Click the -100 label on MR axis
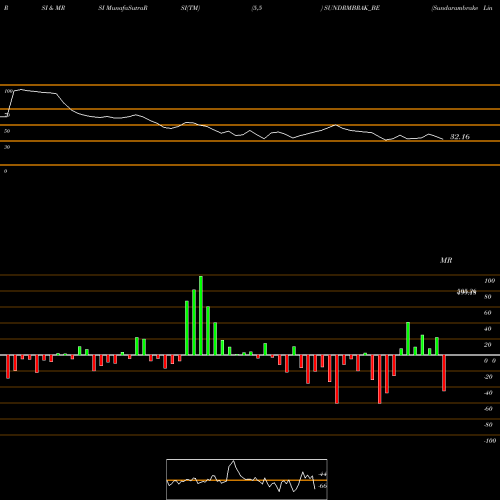This screenshot has height=500, width=500. (x=489, y=441)
